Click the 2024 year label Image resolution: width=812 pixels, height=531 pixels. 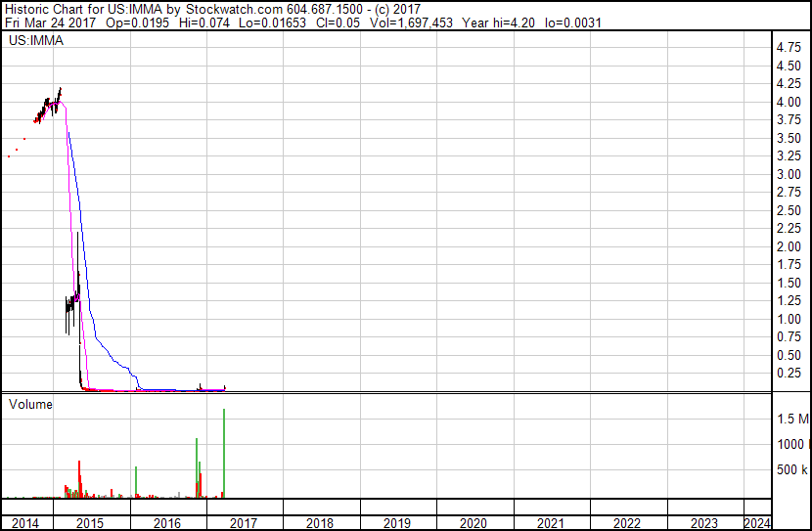[x=756, y=523]
